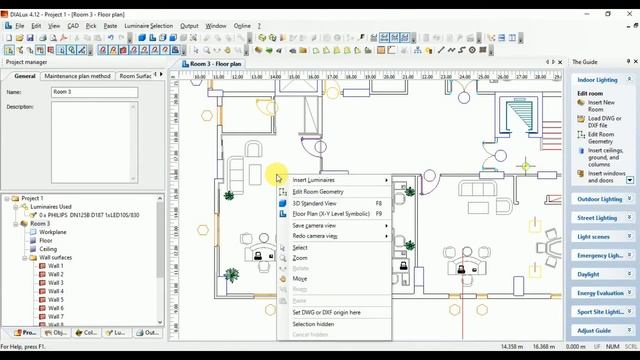Click the Description text area

point(94,142)
